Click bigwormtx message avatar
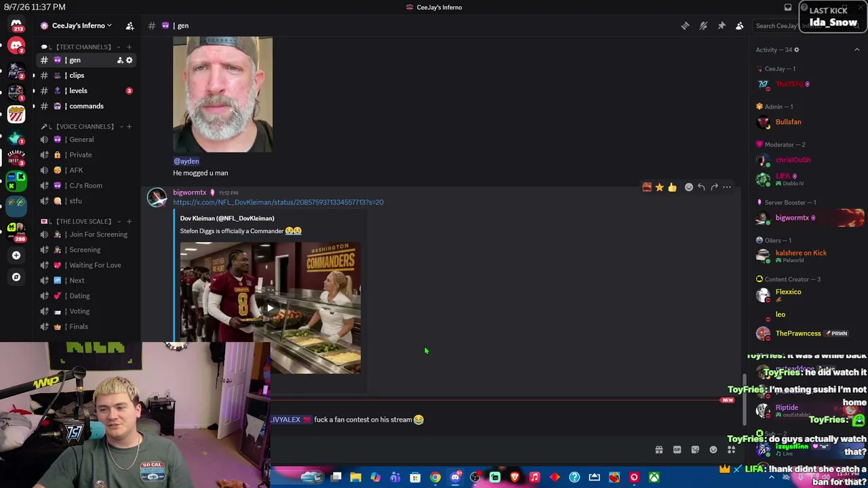Screen dimensions: 868x488 coord(157,197)
